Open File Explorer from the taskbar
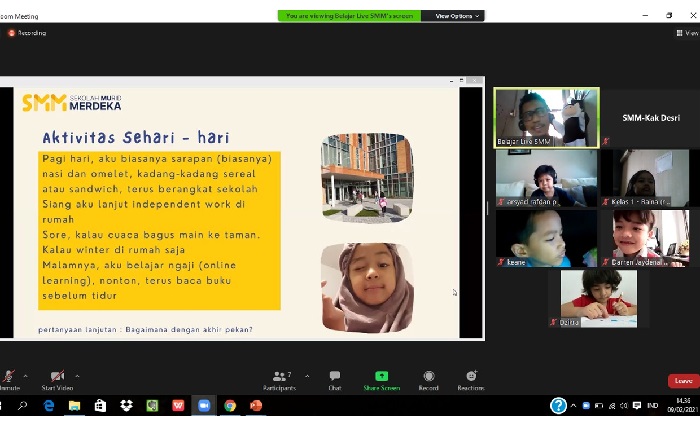The height and width of the screenshot is (423, 700). coord(74,405)
